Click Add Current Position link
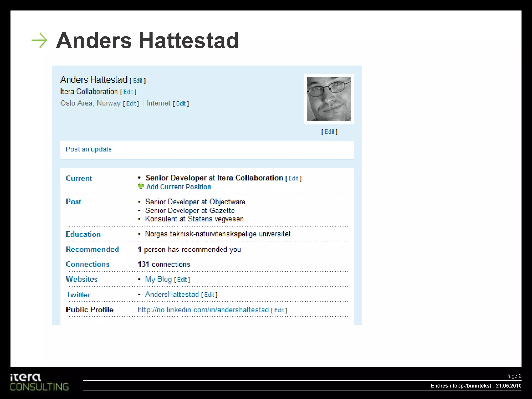The image size is (532, 399). click(178, 187)
